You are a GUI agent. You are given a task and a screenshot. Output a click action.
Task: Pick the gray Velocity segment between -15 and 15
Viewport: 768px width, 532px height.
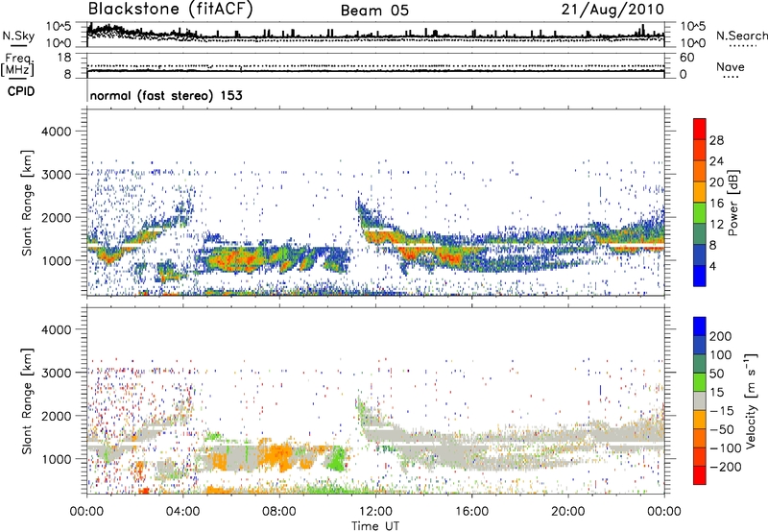pyautogui.click(x=700, y=400)
